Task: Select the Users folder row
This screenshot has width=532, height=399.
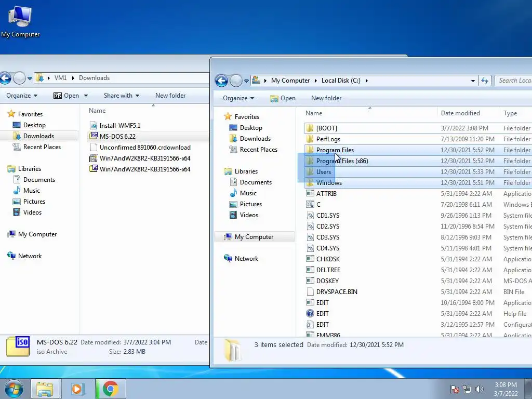Action: pyautogui.click(x=418, y=171)
